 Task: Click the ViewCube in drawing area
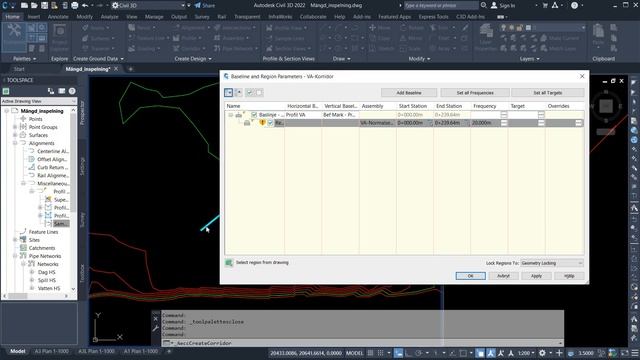coord(606,106)
